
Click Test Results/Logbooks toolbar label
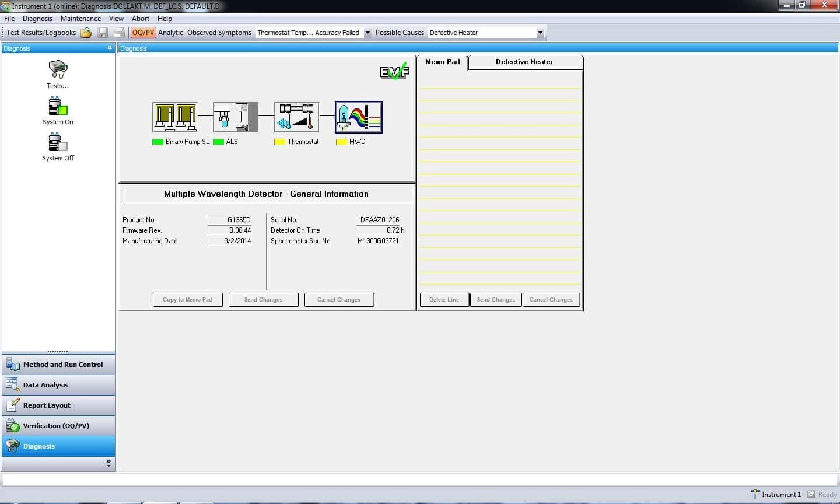pyautogui.click(x=41, y=33)
